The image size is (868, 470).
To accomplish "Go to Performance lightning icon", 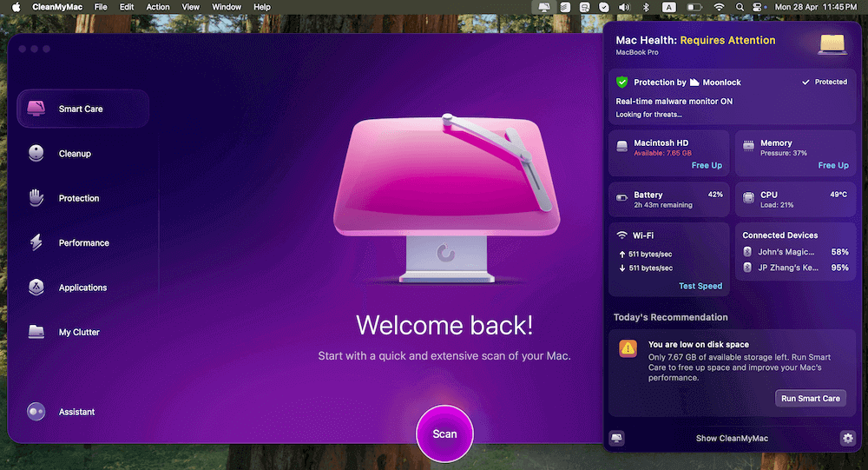I will pos(36,243).
